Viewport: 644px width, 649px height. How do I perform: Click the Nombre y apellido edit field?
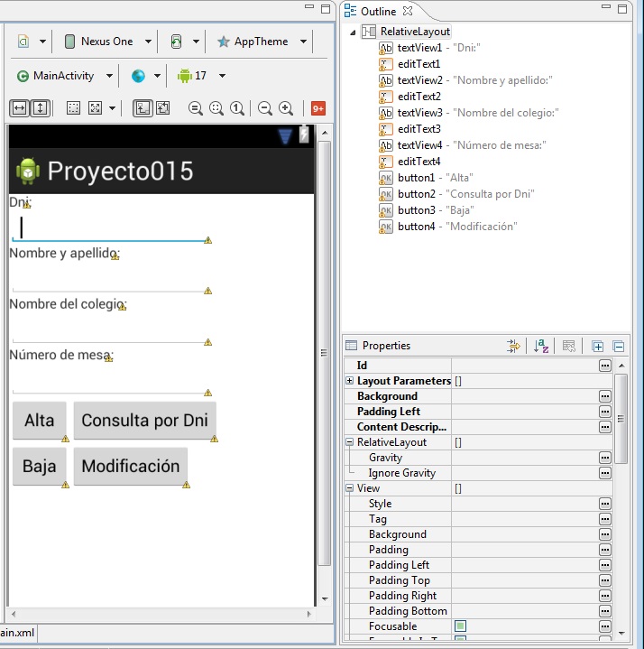pos(110,280)
